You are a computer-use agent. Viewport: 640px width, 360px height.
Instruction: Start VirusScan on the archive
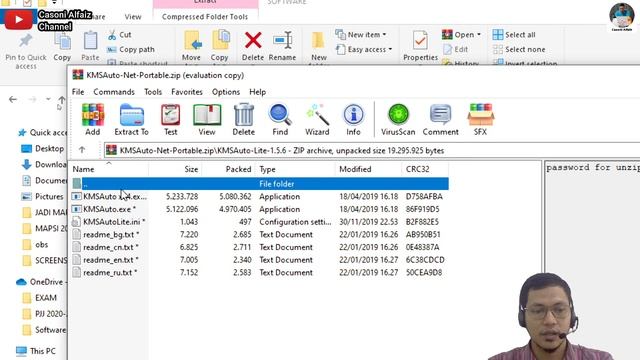coord(398,119)
